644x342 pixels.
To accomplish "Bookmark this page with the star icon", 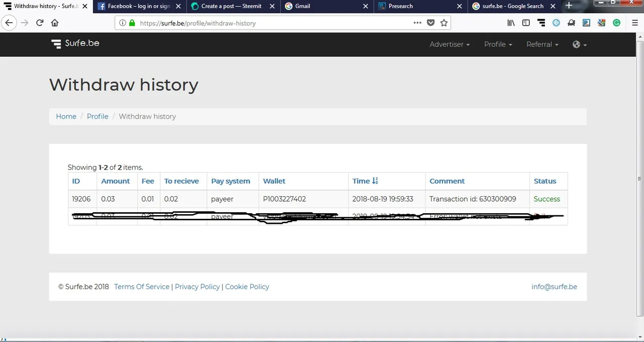I will pyautogui.click(x=444, y=23).
